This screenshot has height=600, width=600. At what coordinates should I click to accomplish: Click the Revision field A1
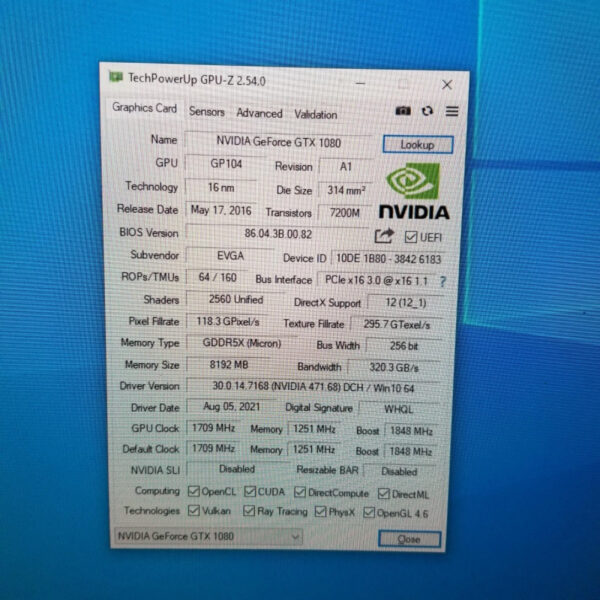click(346, 167)
